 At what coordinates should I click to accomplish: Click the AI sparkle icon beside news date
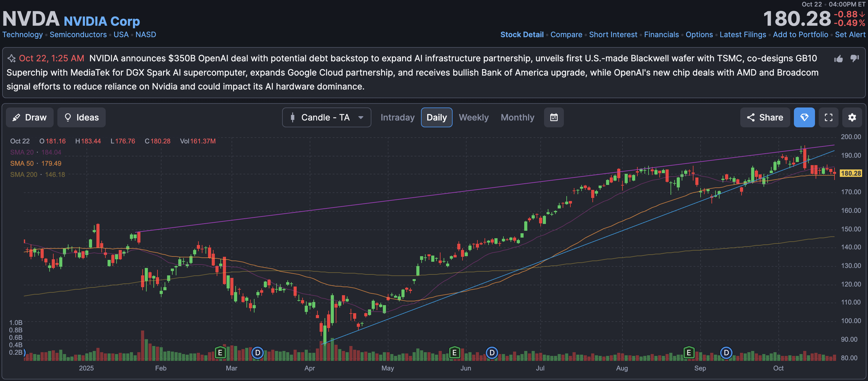click(x=11, y=59)
